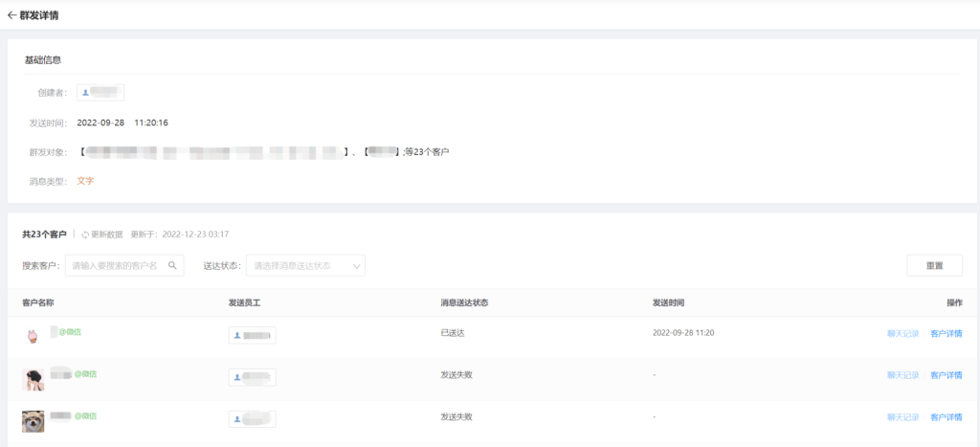This screenshot has height=447, width=980.
Task: Click the 创建者 user tag
Action: point(100,93)
